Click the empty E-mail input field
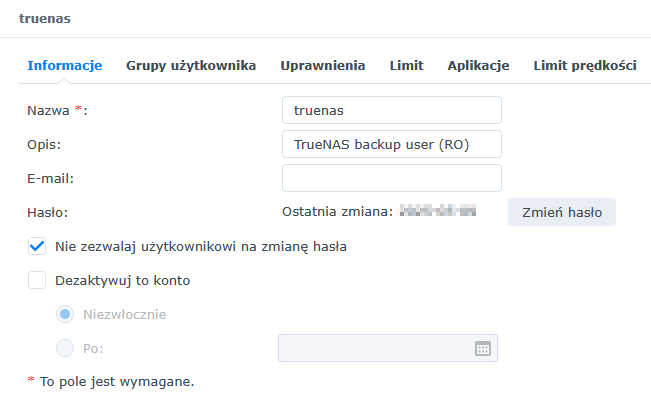This screenshot has width=651, height=401. (x=391, y=178)
